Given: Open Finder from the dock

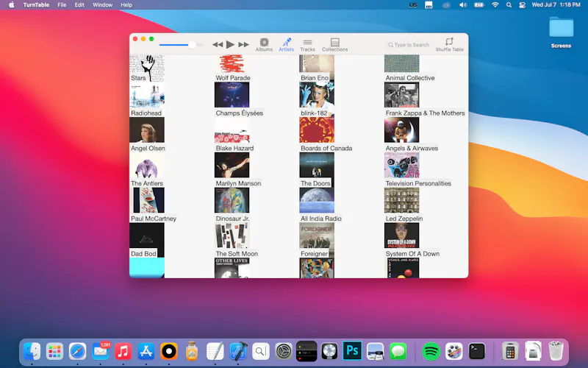Looking at the screenshot, I should pyautogui.click(x=32, y=352).
